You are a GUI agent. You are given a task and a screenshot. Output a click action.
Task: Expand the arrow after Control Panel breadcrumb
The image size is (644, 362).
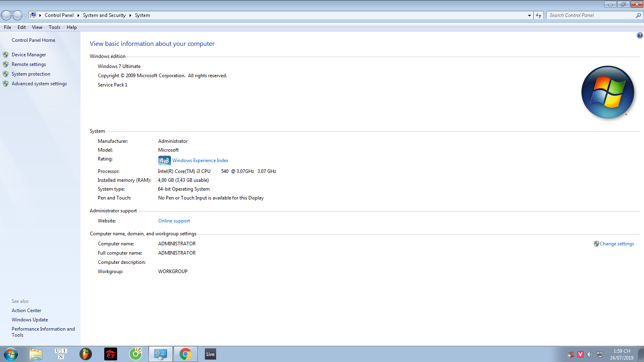click(x=78, y=15)
